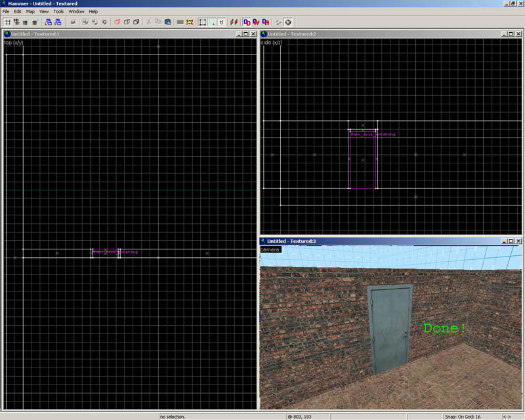The height and width of the screenshot is (420, 525).
Task: Click the larger grid size icon
Action: point(34,22)
